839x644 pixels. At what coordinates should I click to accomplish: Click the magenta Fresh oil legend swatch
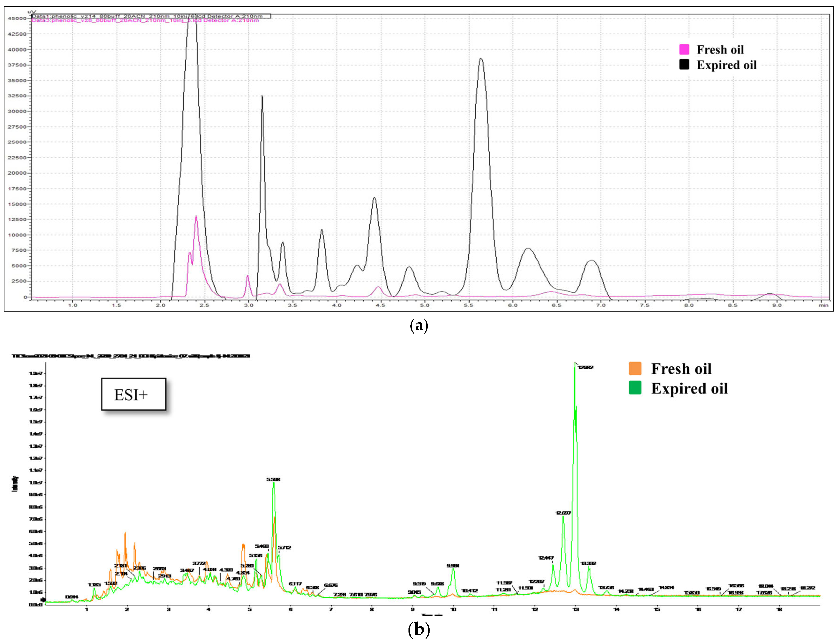pyautogui.click(x=685, y=49)
